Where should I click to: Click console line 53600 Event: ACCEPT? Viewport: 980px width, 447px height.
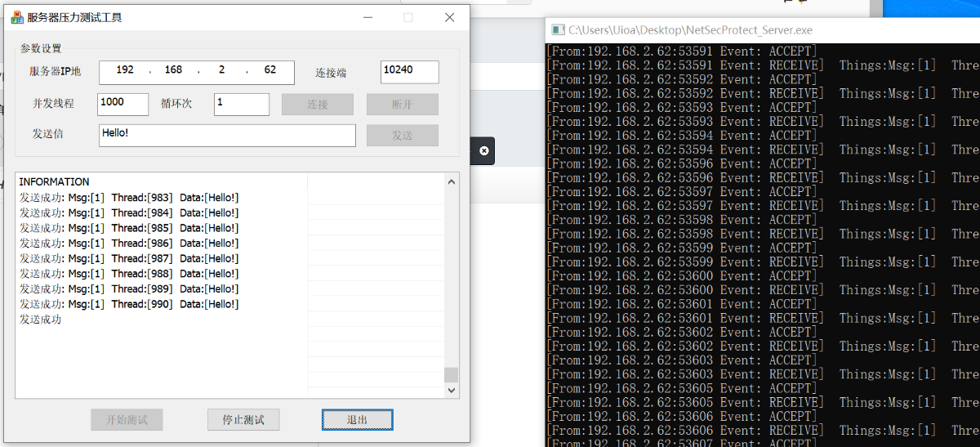pyautogui.click(x=681, y=276)
